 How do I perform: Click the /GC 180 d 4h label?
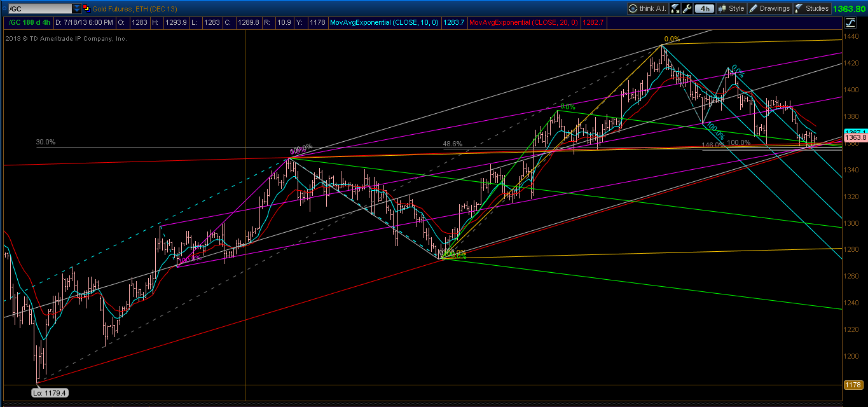29,22
